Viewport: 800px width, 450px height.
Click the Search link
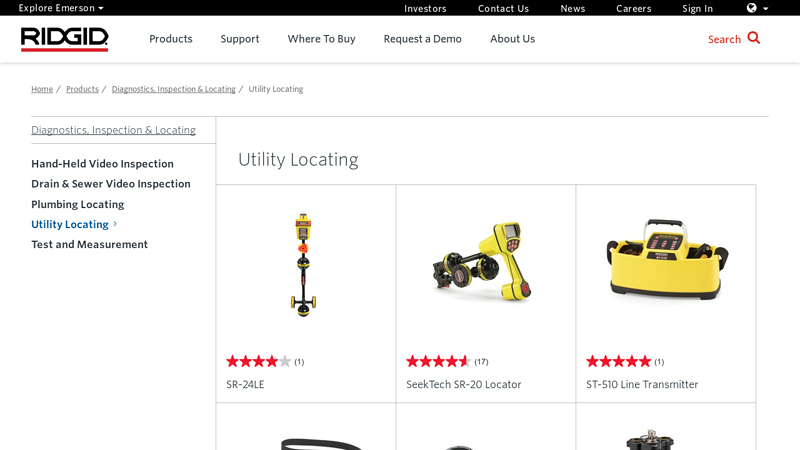tap(724, 39)
